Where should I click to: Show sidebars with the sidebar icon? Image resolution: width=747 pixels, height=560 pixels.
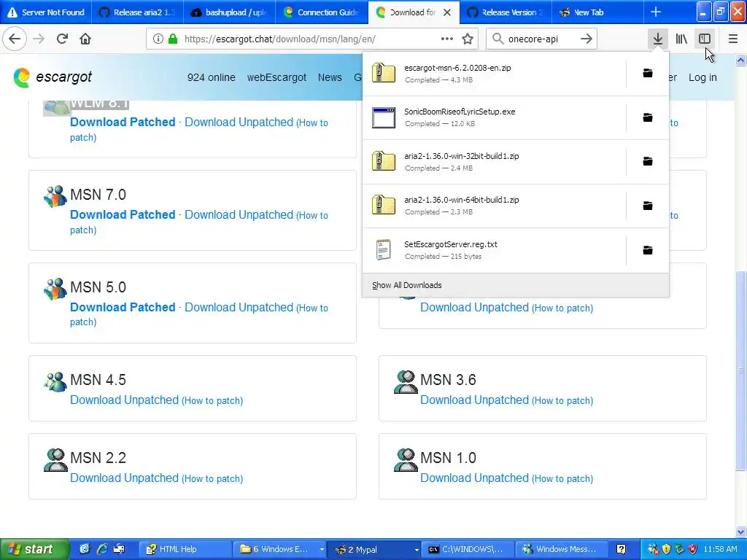(705, 39)
